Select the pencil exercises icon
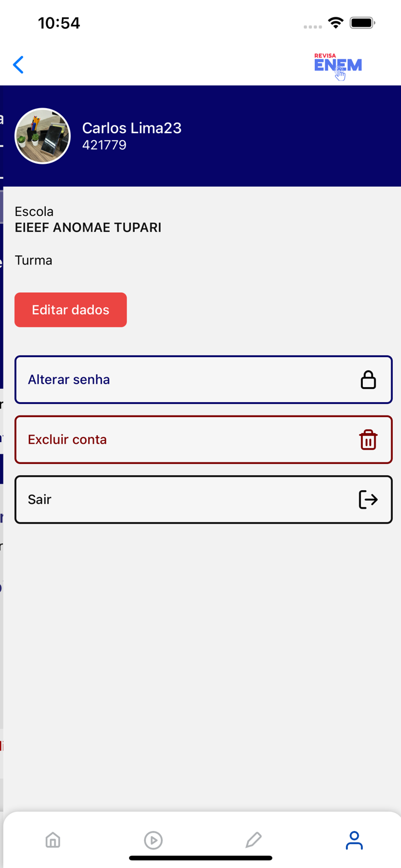 [x=254, y=840]
